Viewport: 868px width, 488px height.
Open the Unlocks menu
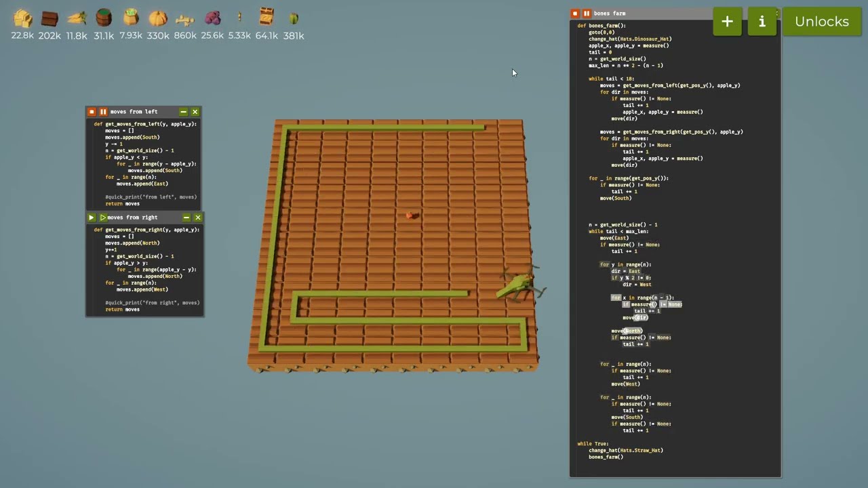(x=821, y=22)
